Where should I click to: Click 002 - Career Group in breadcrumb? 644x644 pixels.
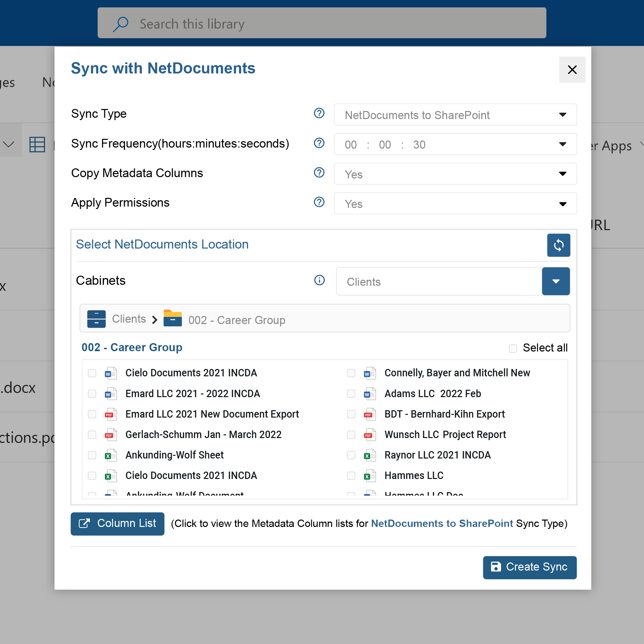click(237, 320)
